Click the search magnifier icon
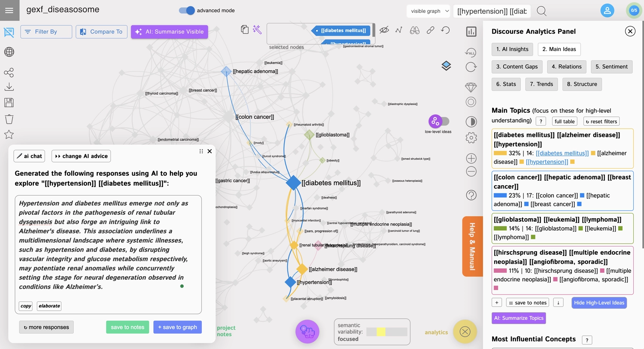Image resolution: width=644 pixels, height=349 pixels. click(x=542, y=11)
